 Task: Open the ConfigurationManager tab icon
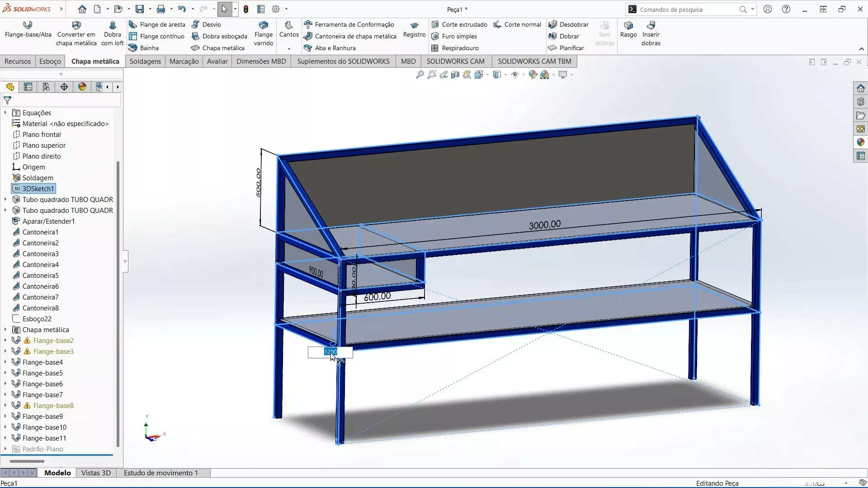click(x=46, y=87)
